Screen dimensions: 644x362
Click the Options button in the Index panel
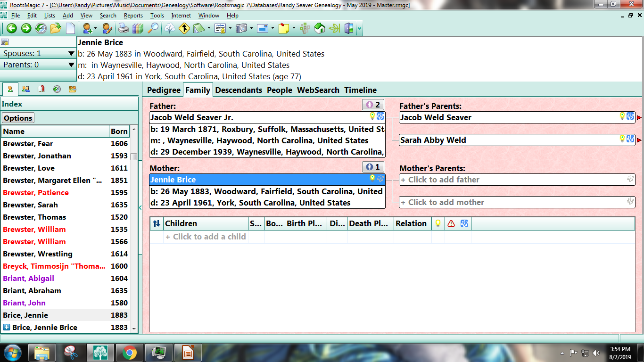18,117
